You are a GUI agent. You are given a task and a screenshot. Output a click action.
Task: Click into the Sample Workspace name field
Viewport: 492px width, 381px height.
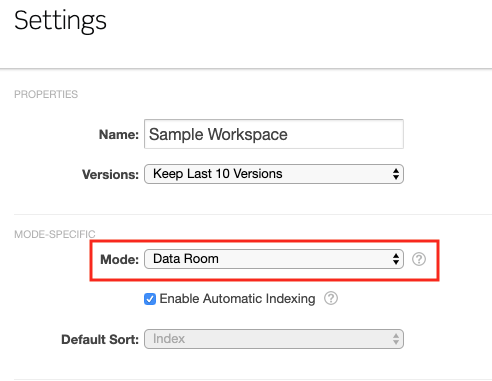point(274,134)
